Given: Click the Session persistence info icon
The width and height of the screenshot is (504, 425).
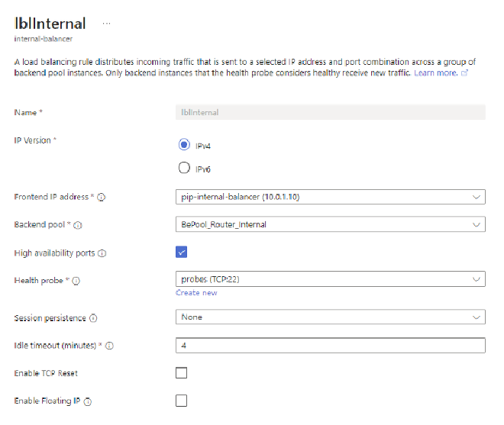Looking at the screenshot, I should pyautogui.click(x=93, y=317).
